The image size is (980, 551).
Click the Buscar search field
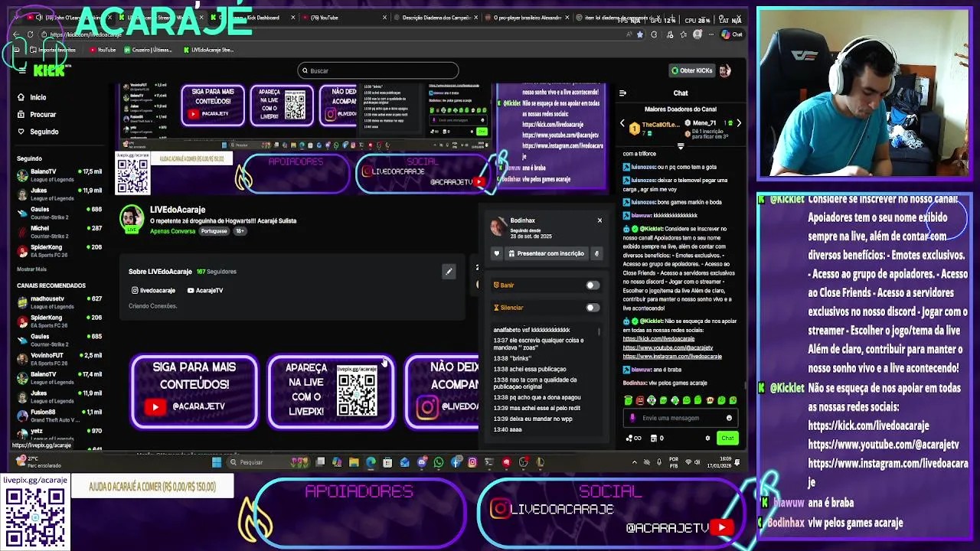(x=378, y=70)
